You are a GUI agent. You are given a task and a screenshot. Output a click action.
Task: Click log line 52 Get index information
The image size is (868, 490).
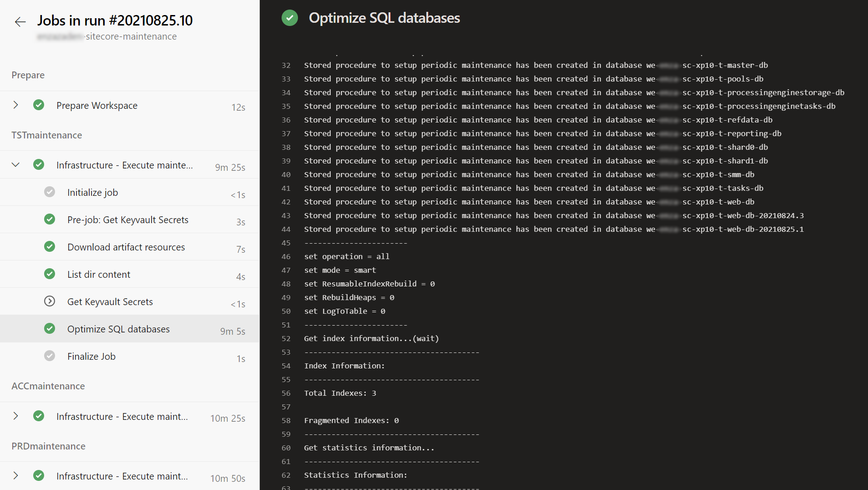pyautogui.click(x=371, y=339)
